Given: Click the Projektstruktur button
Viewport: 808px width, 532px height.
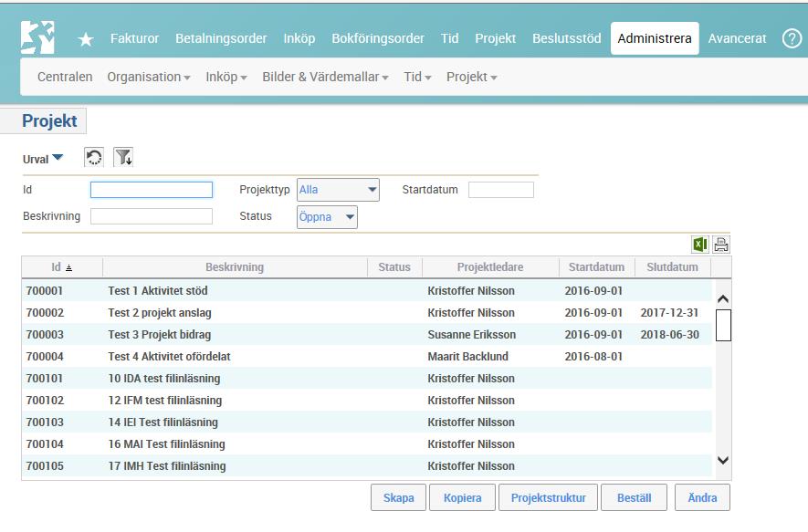Looking at the screenshot, I should coord(549,497).
